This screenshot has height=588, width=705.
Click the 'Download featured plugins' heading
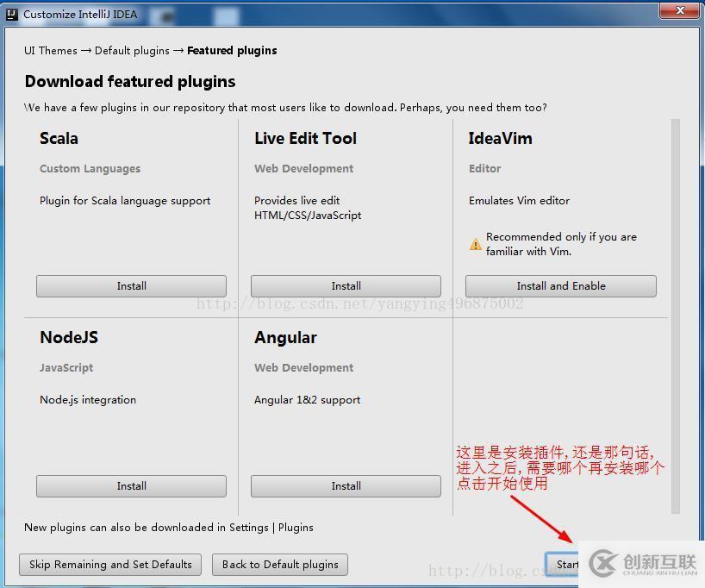tap(130, 81)
